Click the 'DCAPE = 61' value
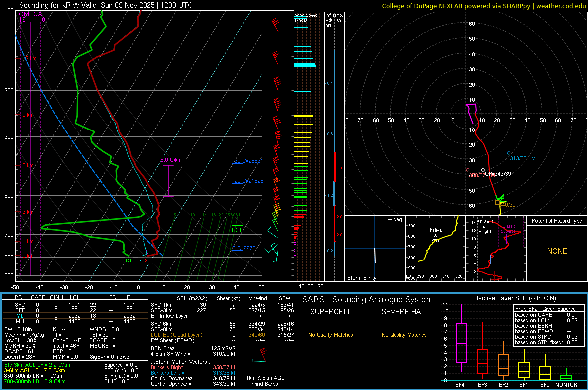 (19, 351)
